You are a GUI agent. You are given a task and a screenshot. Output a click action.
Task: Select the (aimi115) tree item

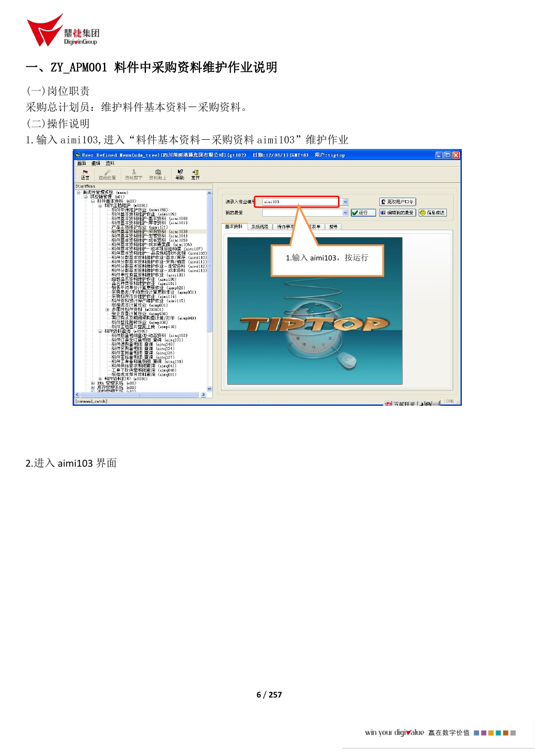coord(148,300)
